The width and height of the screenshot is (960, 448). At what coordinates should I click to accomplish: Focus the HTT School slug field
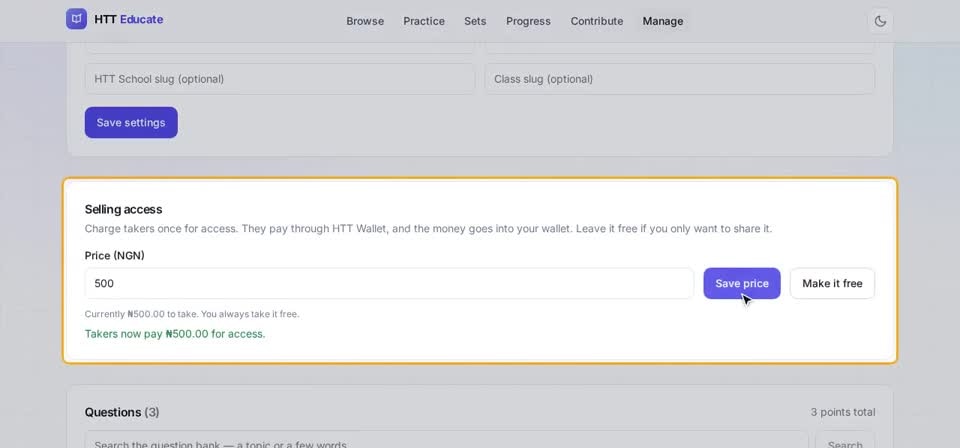[x=280, y=79]
